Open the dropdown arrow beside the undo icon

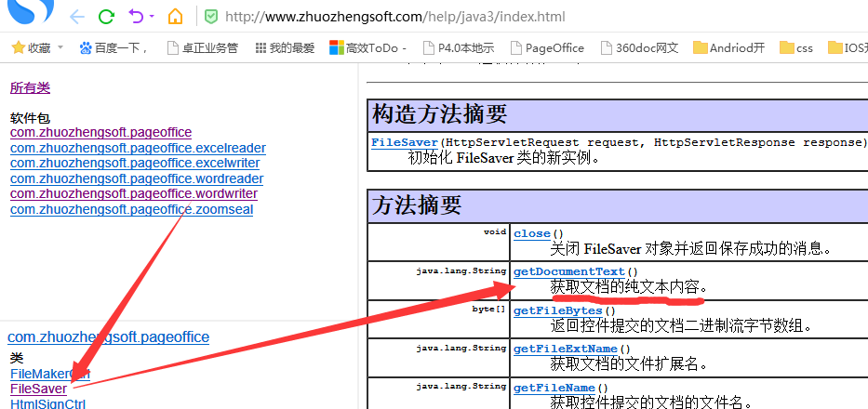pos(152,17)
